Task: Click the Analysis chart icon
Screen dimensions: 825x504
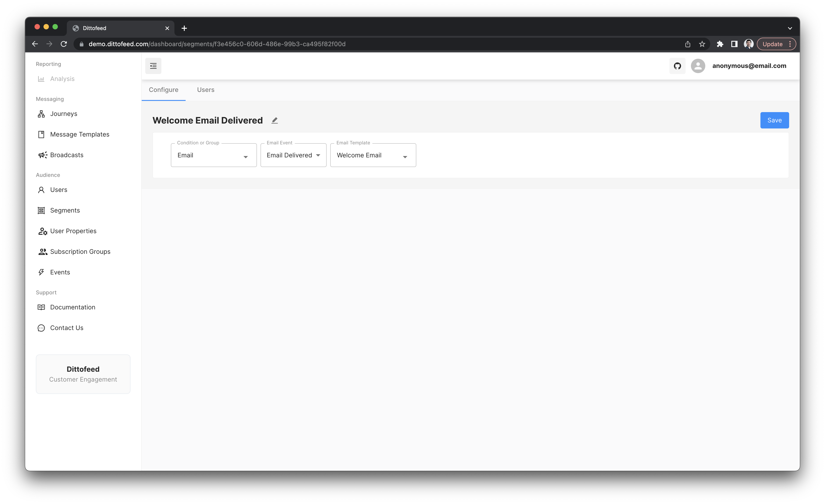Action: [x=41, y=79]
